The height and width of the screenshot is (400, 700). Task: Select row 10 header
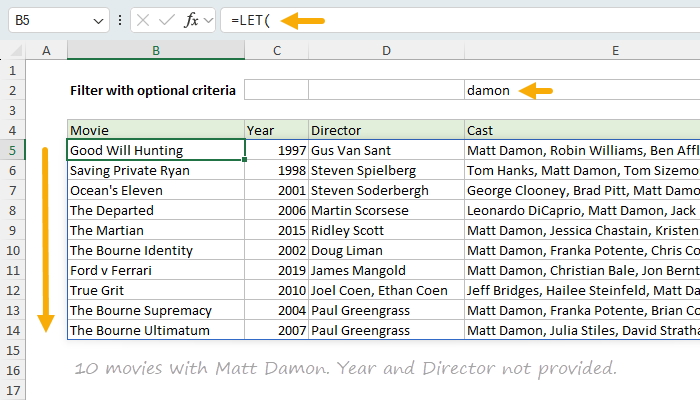[x=12, y=250]
